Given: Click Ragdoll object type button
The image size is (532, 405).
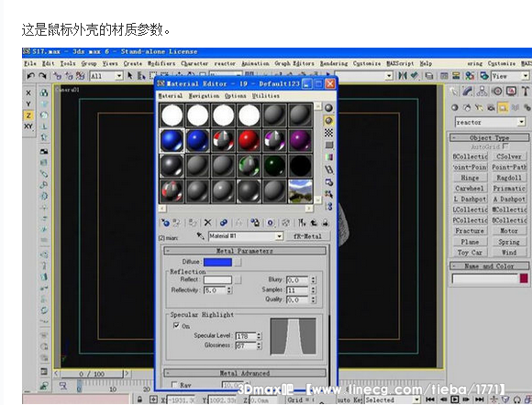Looking at the screenshot, I should [508, 178].
